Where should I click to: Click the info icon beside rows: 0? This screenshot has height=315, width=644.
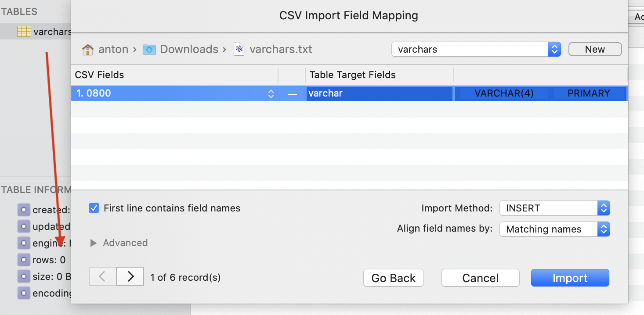pyautogui.click(x=23, y=260)
